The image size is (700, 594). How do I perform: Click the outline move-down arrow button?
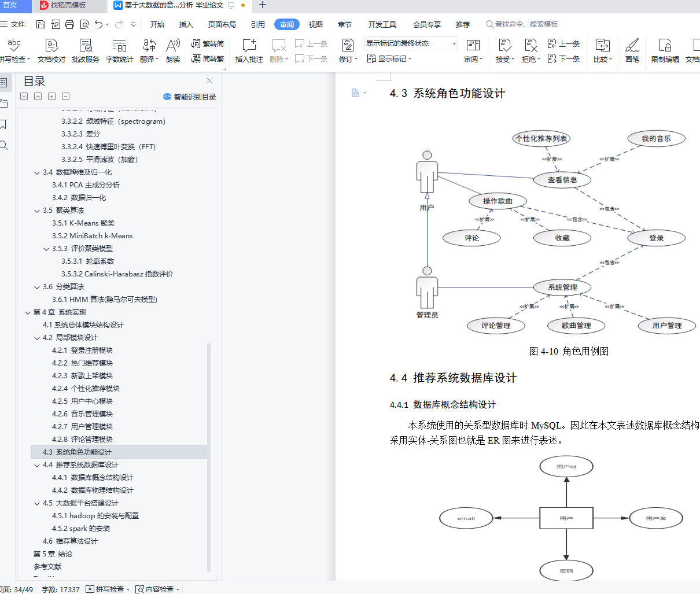24,97
